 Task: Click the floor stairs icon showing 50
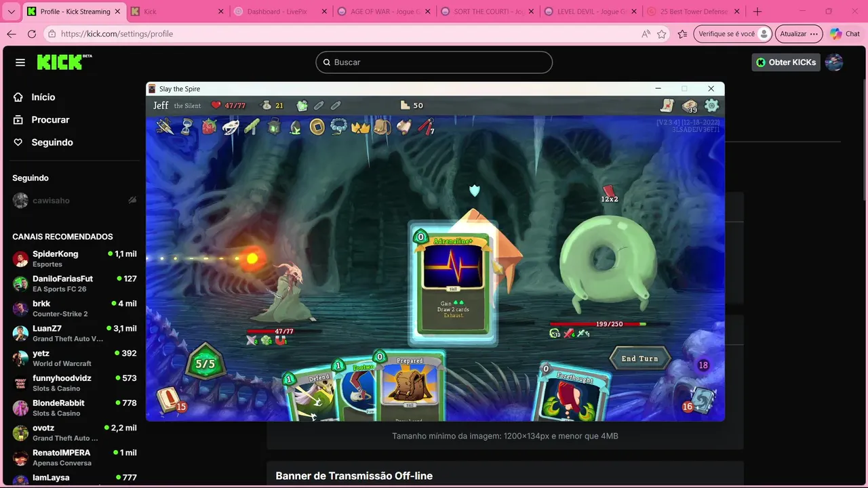click(x=406, y=105)
